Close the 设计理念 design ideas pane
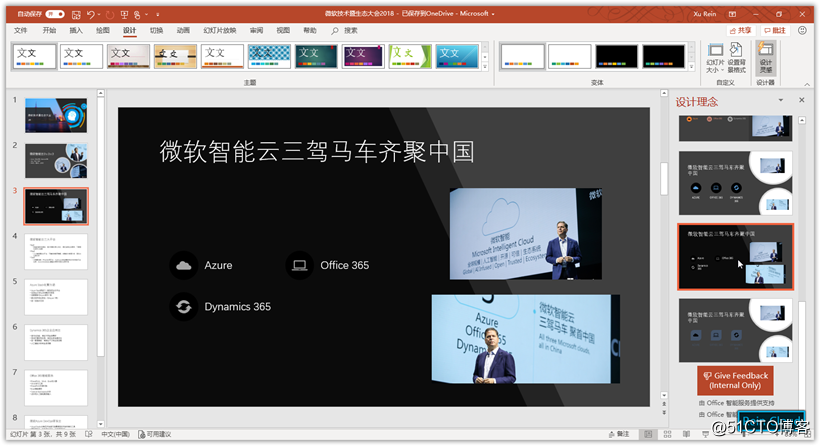820x446 pixels. click(x=802, y=100)
